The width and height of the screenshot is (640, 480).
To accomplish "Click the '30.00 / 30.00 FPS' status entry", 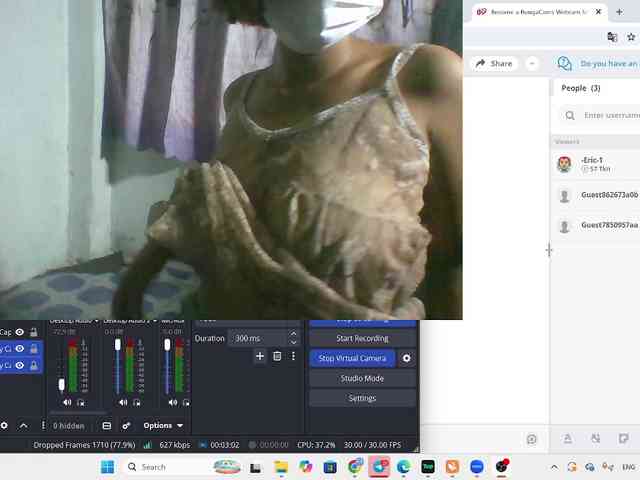I will (372, 445).
